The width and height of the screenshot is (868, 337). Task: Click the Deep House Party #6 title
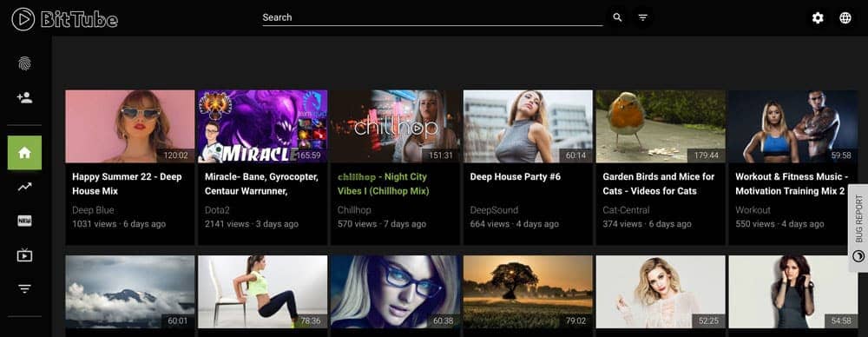point(515,177)
